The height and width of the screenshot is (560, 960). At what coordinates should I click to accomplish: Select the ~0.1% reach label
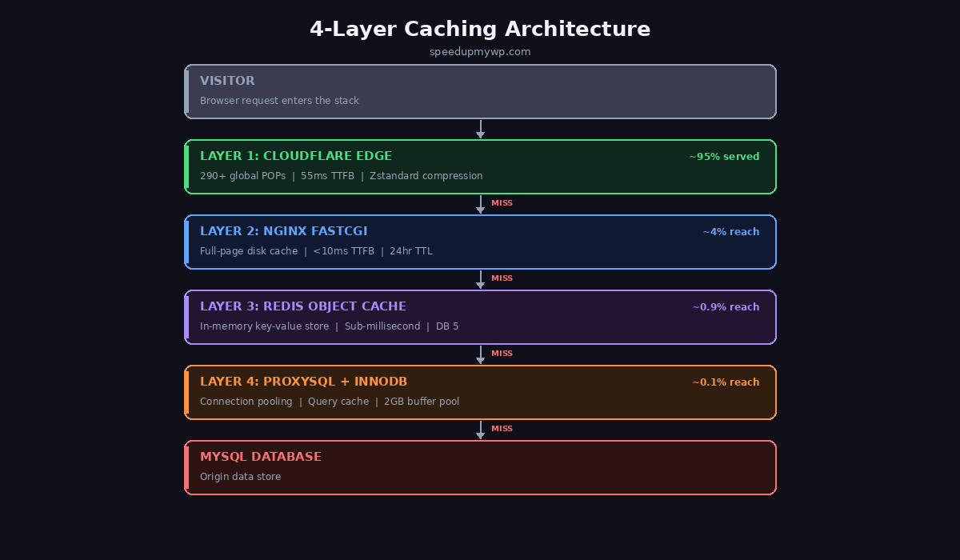click(x=726, y=382)
